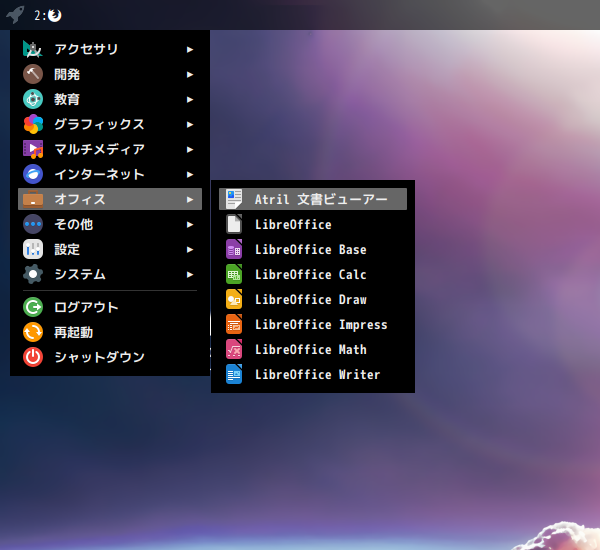Click the green LibreOffice Calc icon
The width and height of the screenshot is (600, 550).
[234, 274]
